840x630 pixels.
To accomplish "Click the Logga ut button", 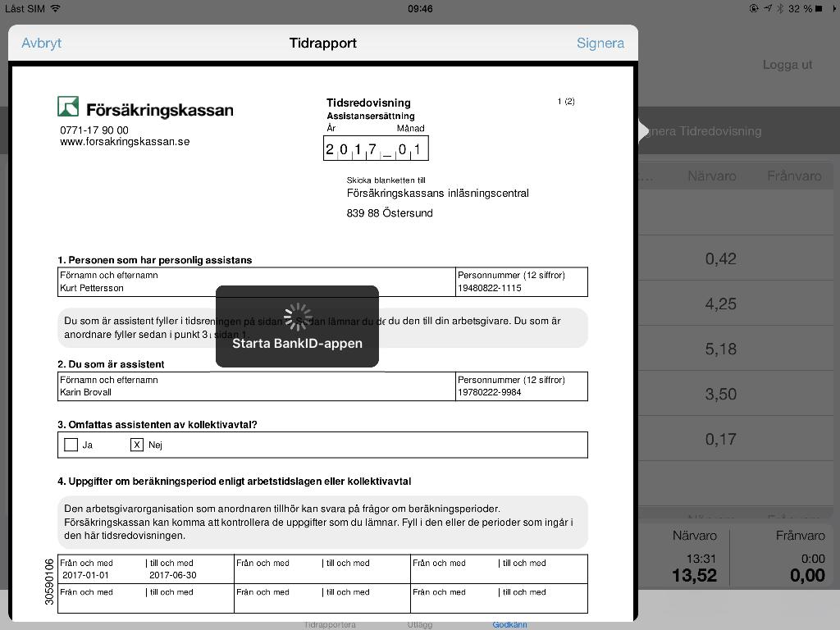I will [x=787, y=65].
